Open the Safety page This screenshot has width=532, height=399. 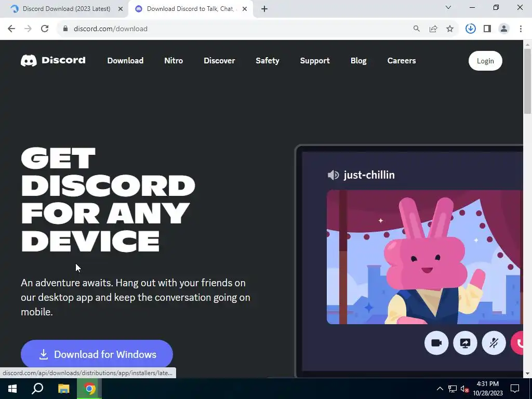(268, 61)
